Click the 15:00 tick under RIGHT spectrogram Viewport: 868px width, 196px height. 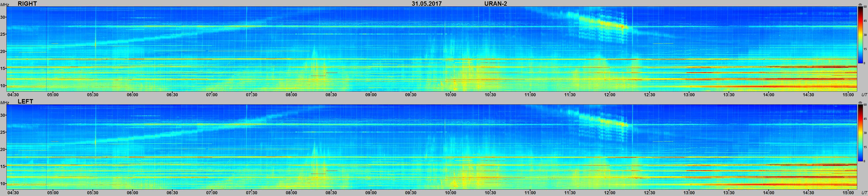(x=848, y=95)
